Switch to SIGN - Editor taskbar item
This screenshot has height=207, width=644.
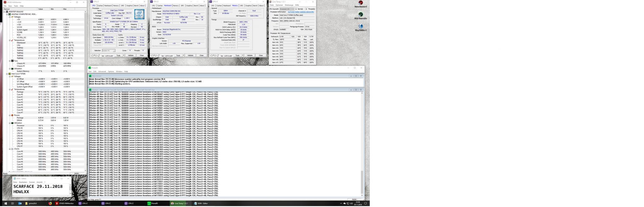pos(204,204)
